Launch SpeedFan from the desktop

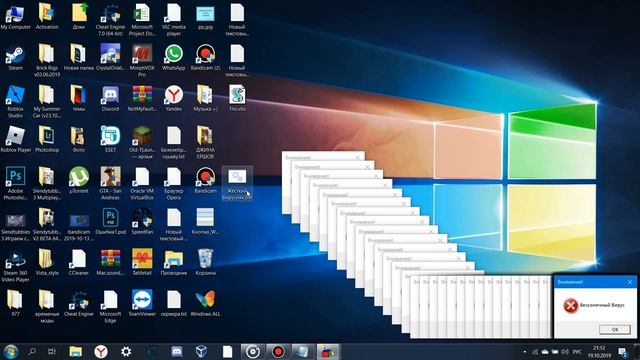click(x=142, y=221)
